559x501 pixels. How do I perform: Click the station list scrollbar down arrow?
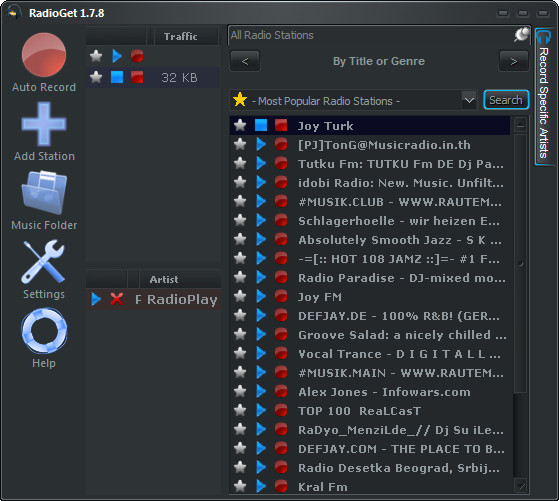(521, 486)
